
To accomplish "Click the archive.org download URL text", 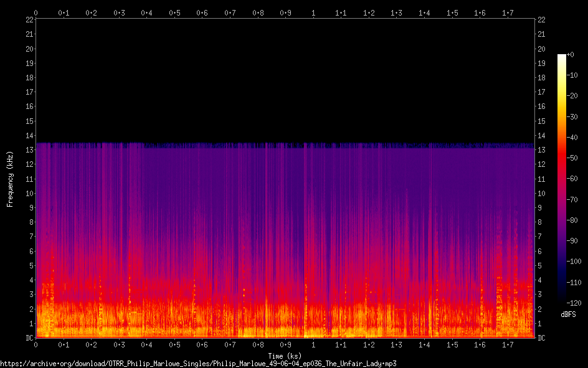I will pyautogui.click(x=198, y=364).
